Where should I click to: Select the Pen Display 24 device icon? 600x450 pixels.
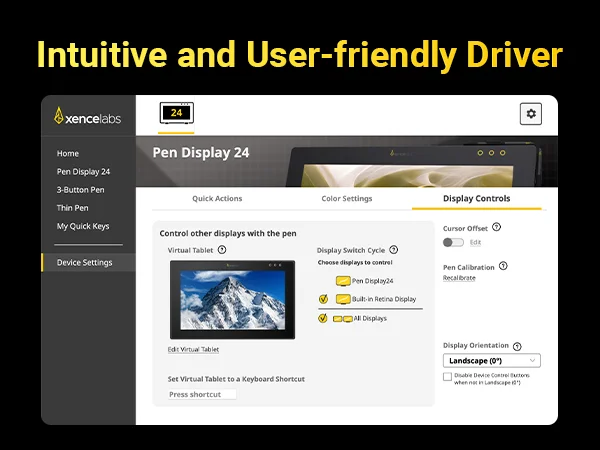pyautogui.click(x=176, y=113)
